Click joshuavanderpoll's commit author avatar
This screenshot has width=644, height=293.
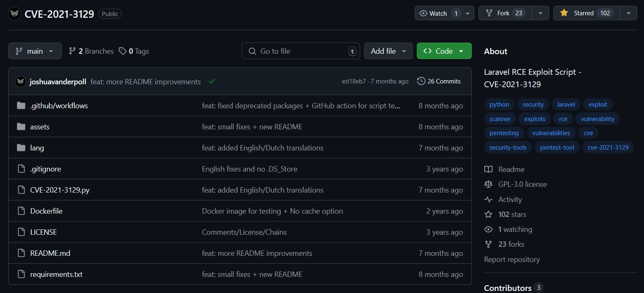20,81
